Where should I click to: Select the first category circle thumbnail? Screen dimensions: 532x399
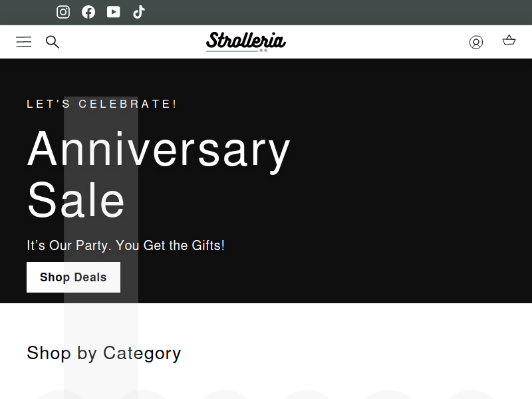[x=62, y=394]
